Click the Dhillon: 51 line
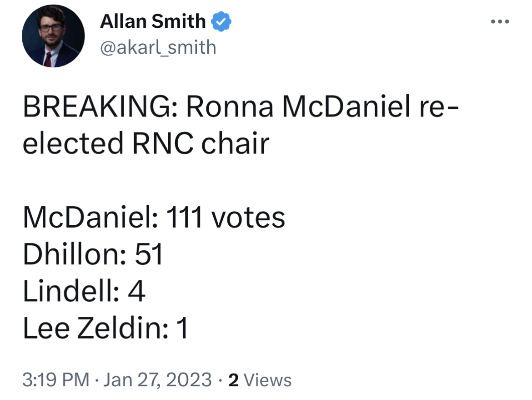532x400 pixels. (x=93, y=254)
